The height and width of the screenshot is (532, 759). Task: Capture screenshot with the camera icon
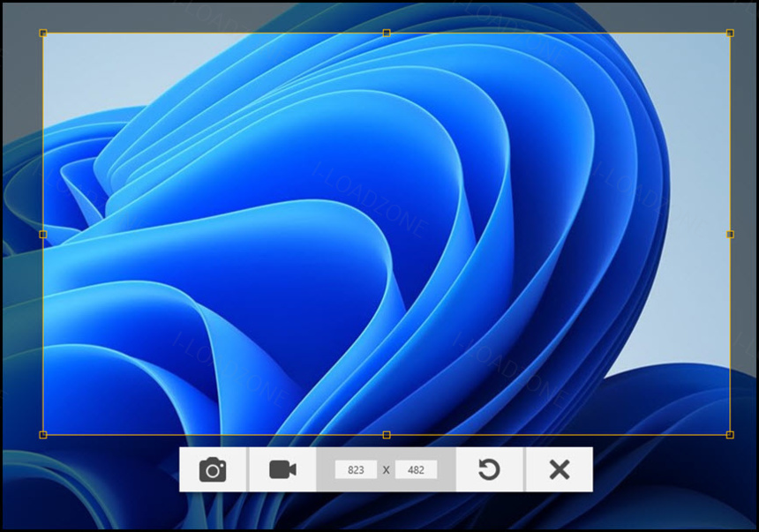tap(213, 469)
